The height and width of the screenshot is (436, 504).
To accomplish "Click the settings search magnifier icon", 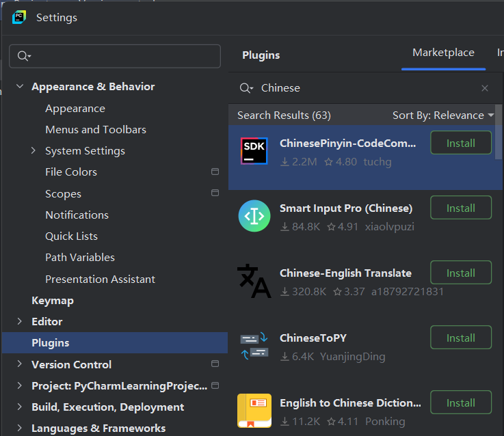I will point(24,56).
